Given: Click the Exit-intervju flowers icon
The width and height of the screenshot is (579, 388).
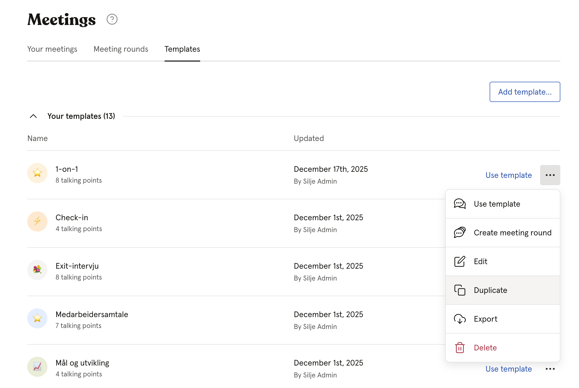Looking at the screenshot, I should tap(37, 270).
